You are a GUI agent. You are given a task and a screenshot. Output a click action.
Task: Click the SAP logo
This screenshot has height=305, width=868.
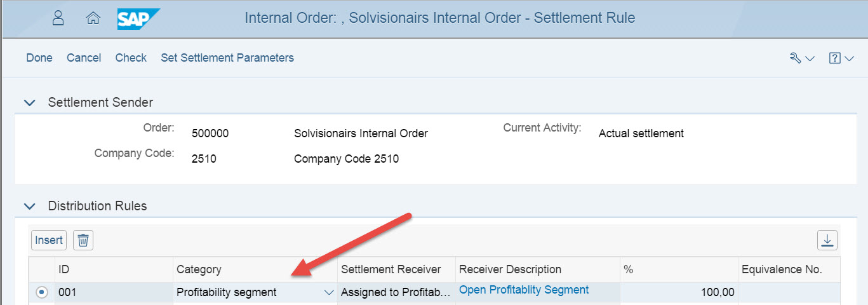coord(138,18)
